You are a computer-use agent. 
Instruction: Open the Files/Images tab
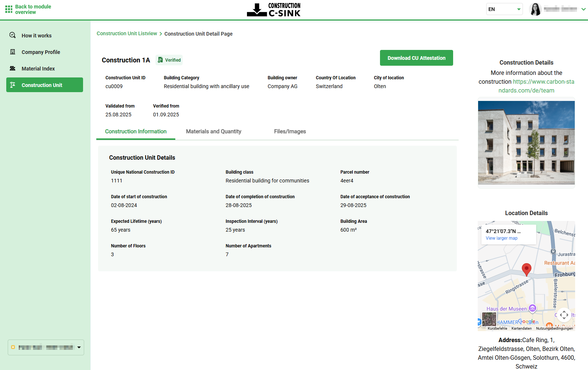290,131
